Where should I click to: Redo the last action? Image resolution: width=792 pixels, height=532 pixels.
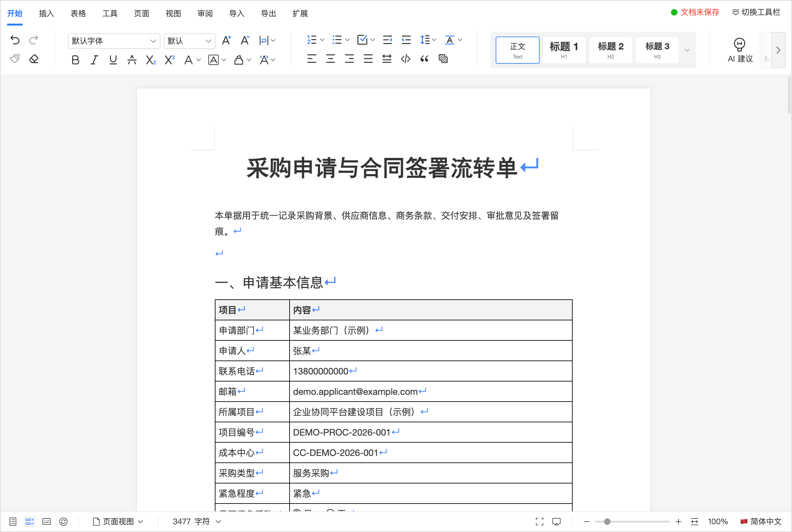pyautogui.click(x=34, y=40)
